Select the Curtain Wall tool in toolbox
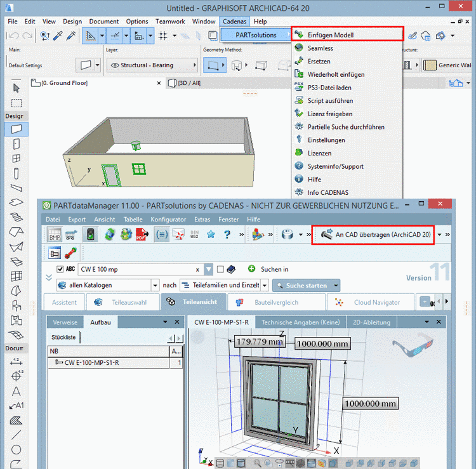The image size is (476, 469). coord(17,276)
